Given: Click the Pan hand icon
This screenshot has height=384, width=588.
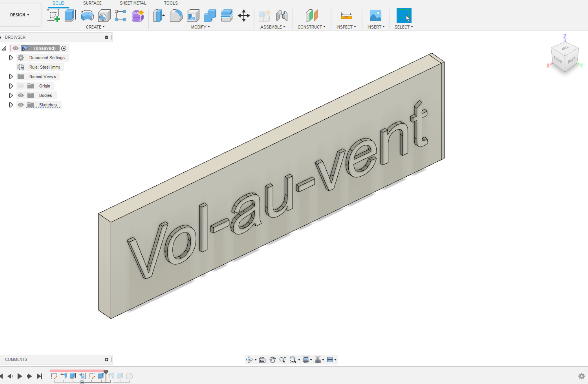Looking at the screenshot, I should click(x=273, y=359).
